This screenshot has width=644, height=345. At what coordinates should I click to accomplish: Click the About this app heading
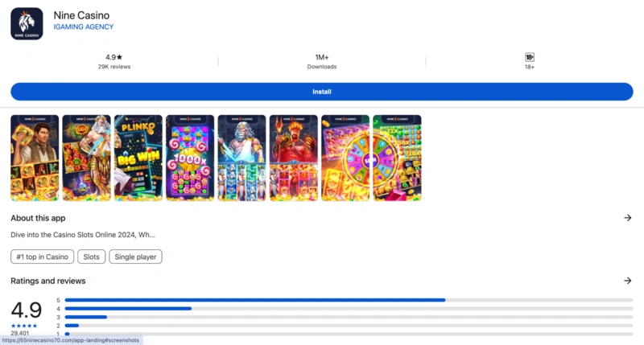coord(38,218)
